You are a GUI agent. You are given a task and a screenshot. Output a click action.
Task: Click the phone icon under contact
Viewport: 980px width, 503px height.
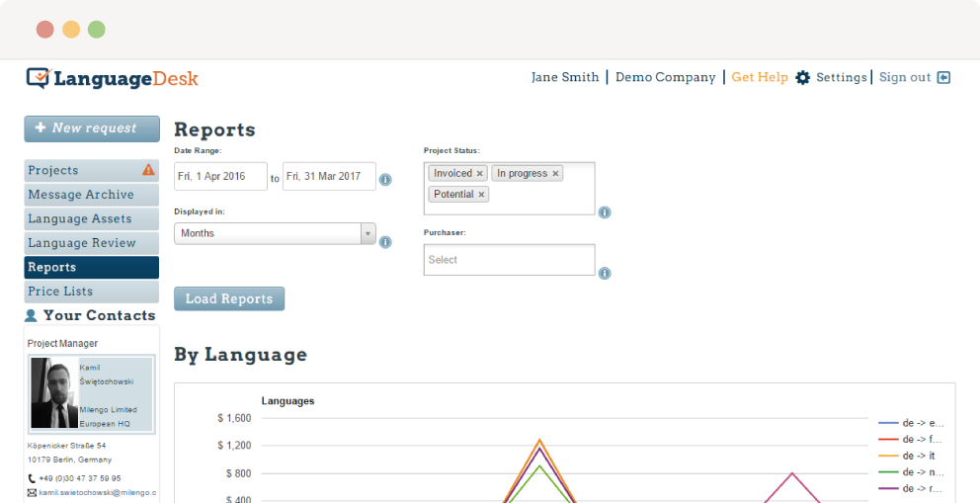coord(32,478)
